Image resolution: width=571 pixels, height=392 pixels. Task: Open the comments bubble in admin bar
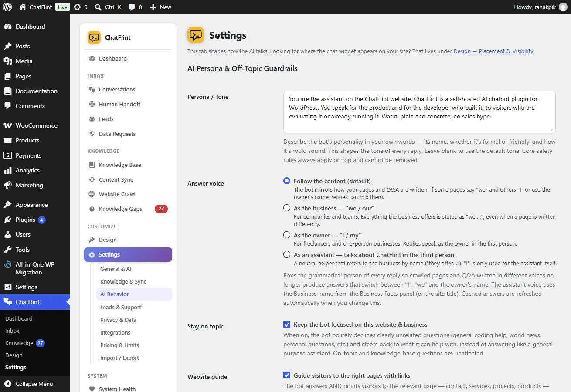[132, 7]
